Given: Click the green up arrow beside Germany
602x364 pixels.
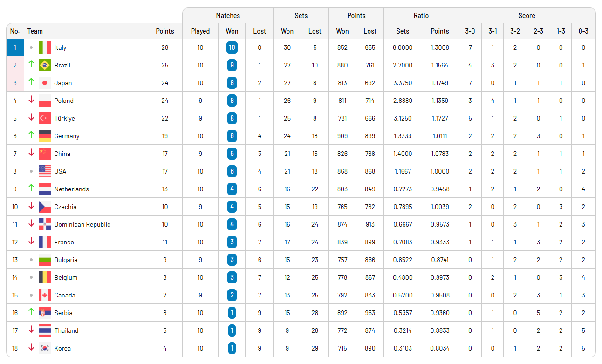Looking at the screenshot, I should (x=31, y=135).
